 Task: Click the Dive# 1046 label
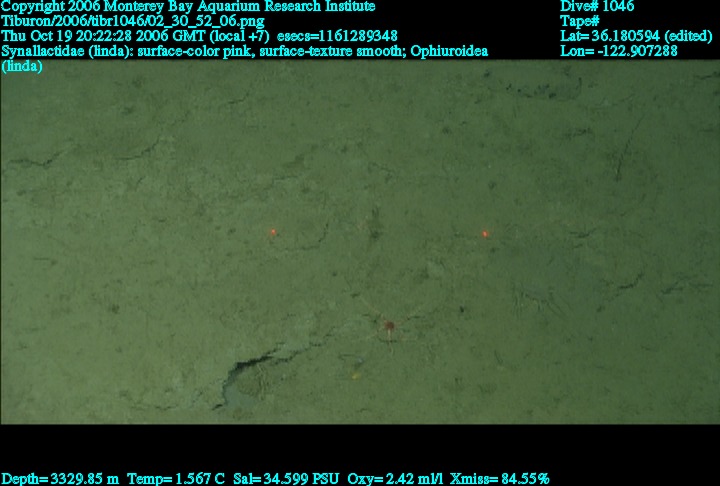click(596, 6)
